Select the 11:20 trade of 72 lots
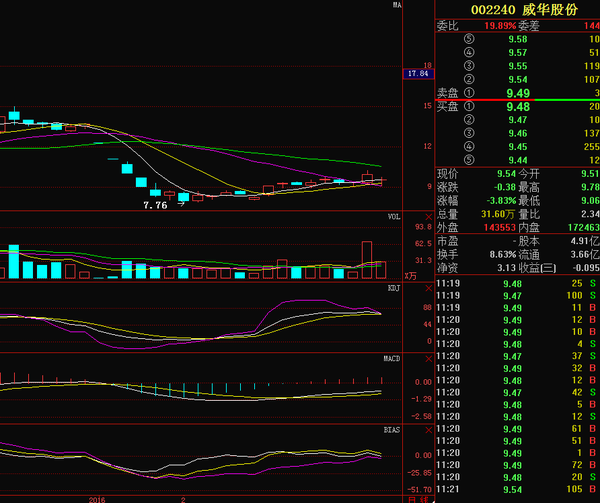This screenshot has width=600, height=503. [x=516, y=465]
